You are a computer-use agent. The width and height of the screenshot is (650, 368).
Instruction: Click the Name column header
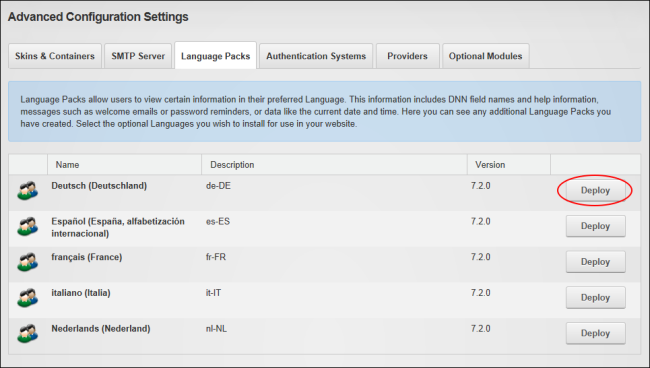[67, 165]
